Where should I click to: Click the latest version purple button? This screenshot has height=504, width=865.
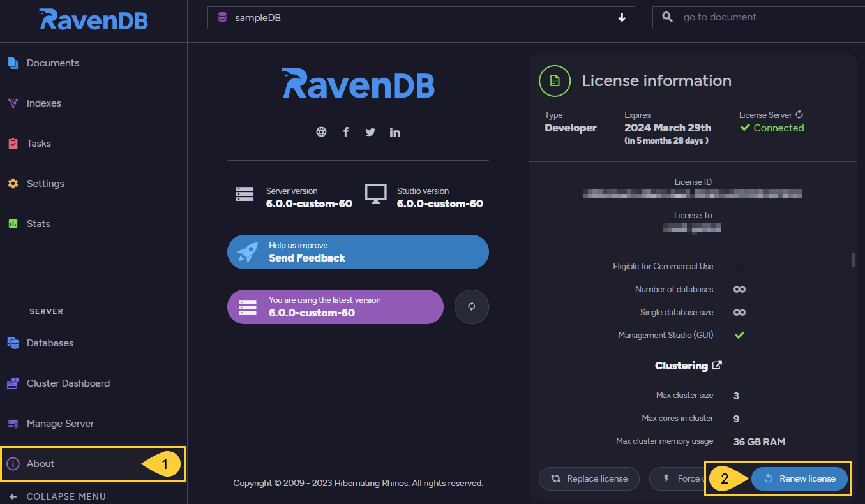pos(335,307)
